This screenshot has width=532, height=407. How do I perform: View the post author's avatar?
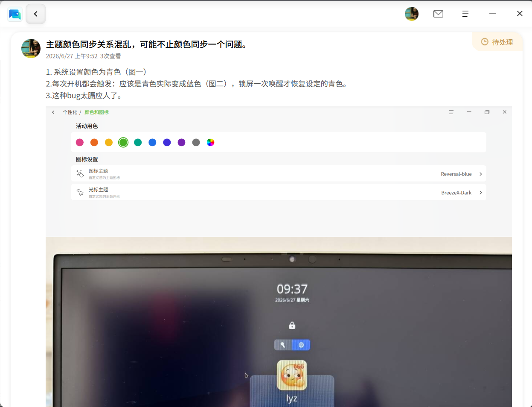pos(31,48)
